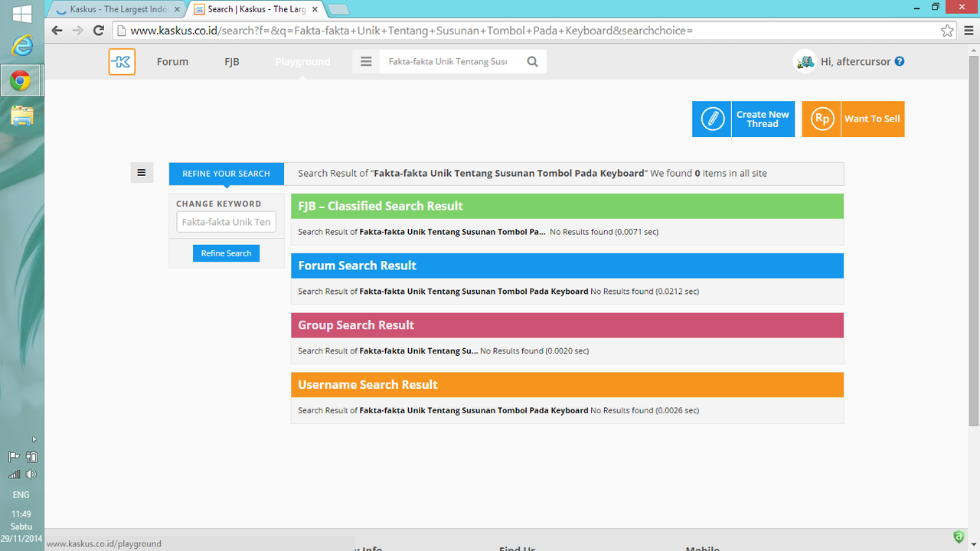This screenshot has width=980, height=551.
Task: Open the hamburger menu beside search box
Action: tap(366, 62)
